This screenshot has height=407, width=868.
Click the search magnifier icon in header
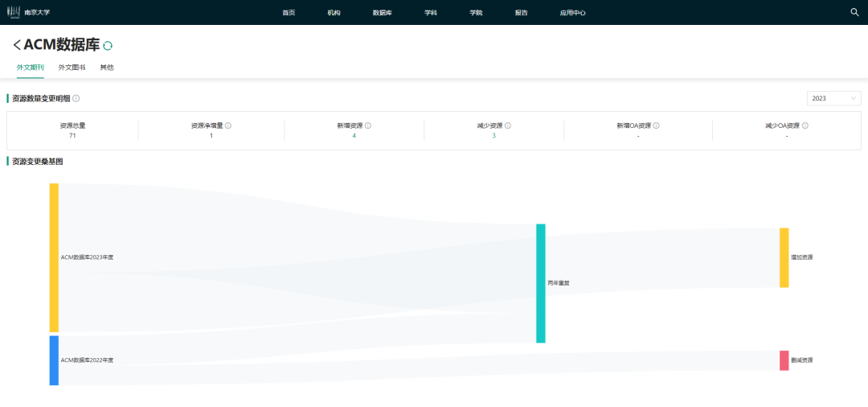(854, 12)
